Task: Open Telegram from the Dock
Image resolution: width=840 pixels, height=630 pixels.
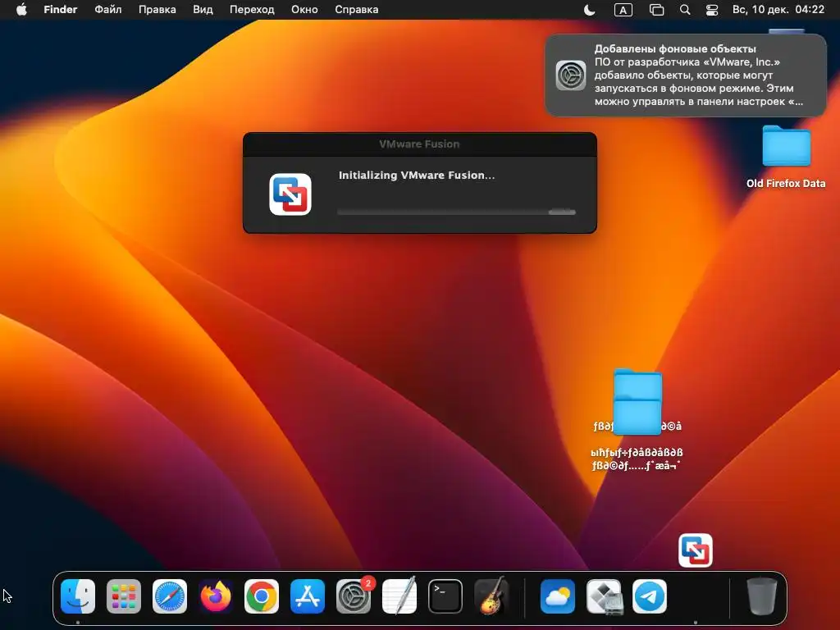Action: tap(650, 596)
